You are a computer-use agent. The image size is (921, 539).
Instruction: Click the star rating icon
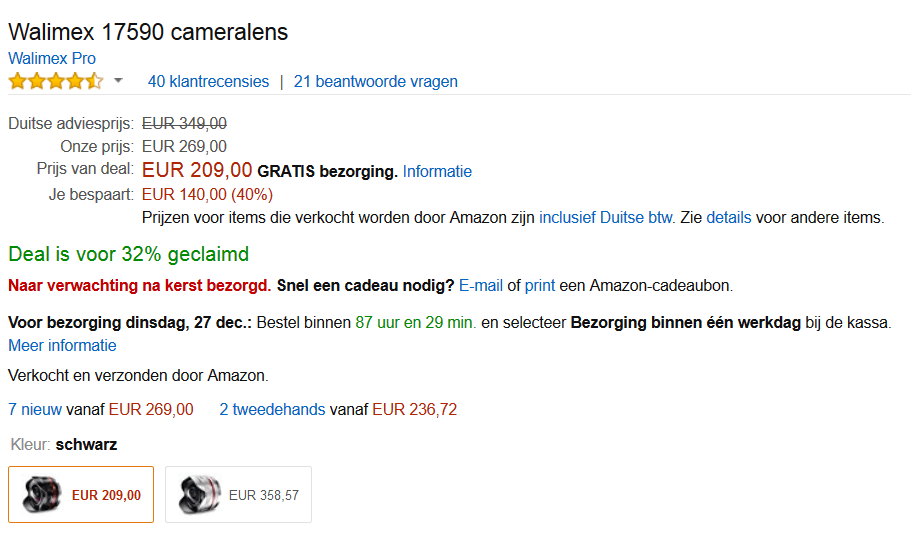[55, 81]
